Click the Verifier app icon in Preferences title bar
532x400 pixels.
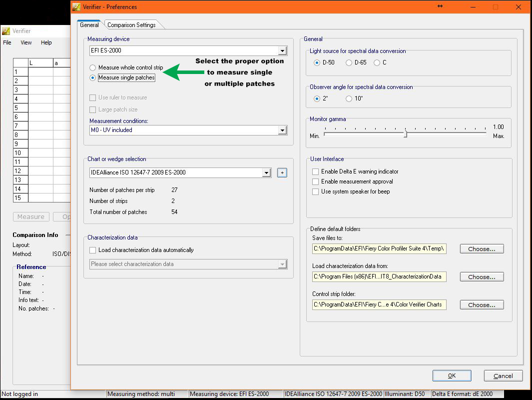[x=77, y=7]
